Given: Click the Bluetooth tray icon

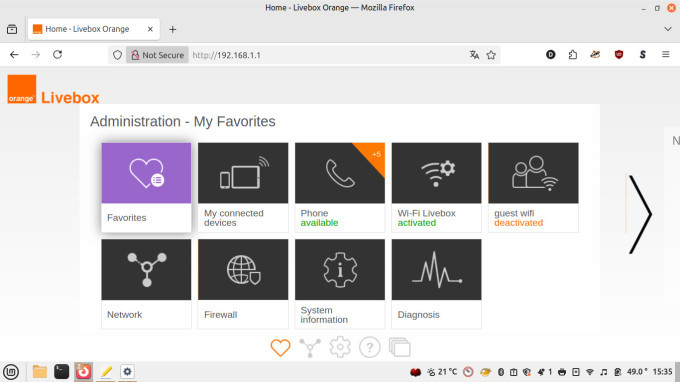Looking at the screenshot, I should (x=500, y=372).
